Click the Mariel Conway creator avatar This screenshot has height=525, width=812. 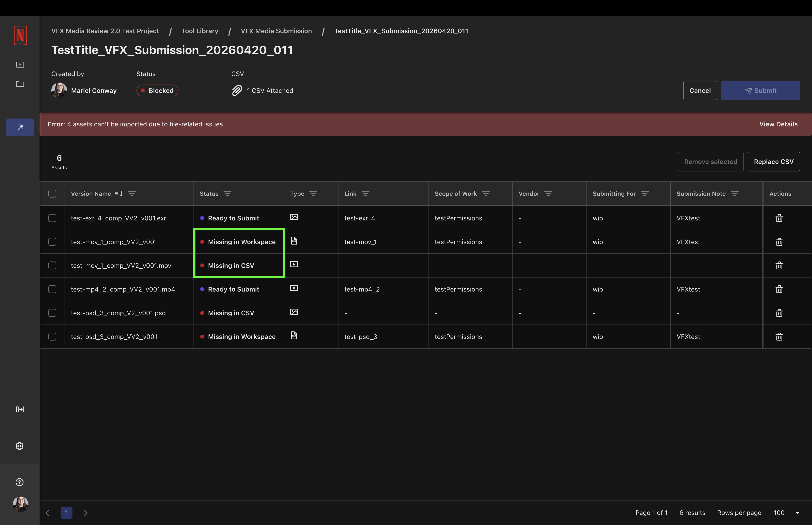(59, 90)
